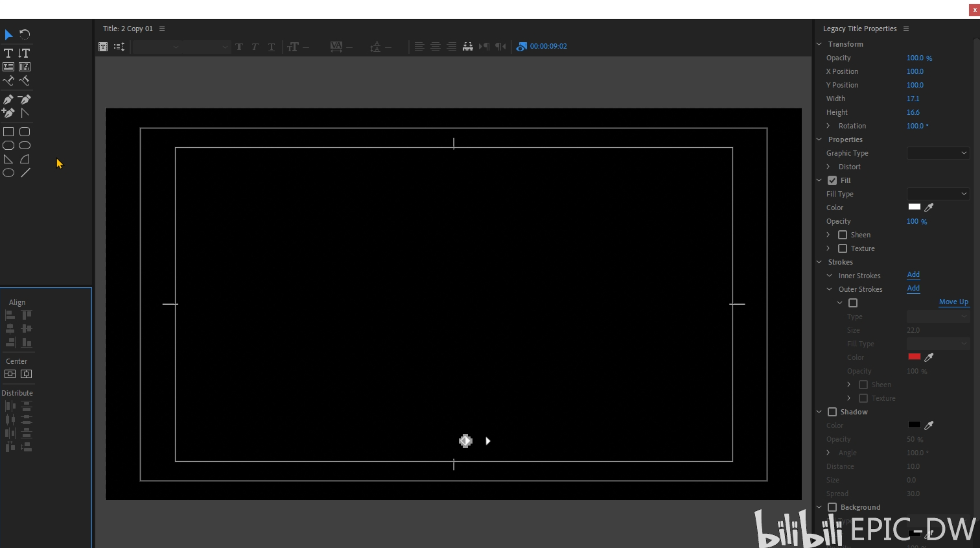Disable the Fill checkbox
This screenshot has width=980, height=548.
click(x=832, y=180)
